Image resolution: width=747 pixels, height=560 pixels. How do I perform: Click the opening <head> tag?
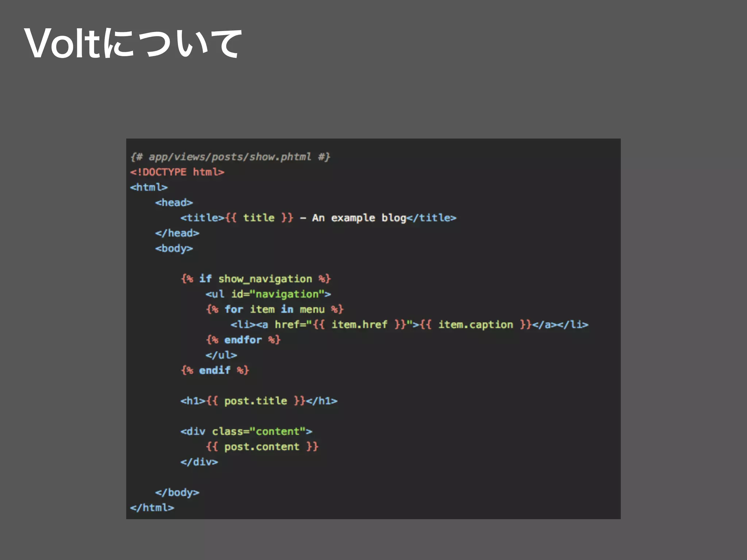[174, 203]
